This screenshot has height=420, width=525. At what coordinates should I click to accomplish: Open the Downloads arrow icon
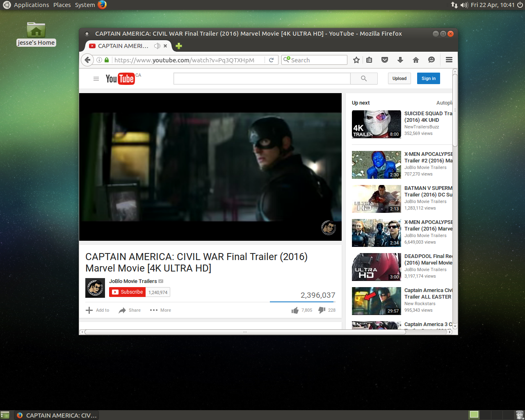click(x=400, y=60)
